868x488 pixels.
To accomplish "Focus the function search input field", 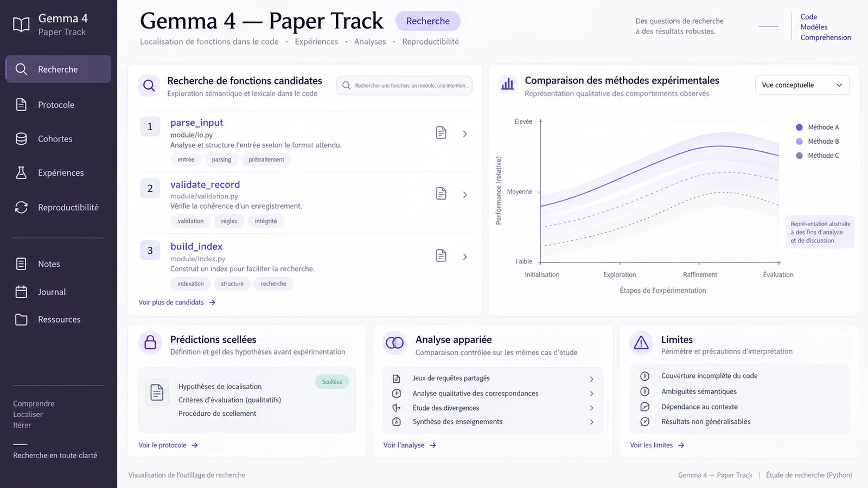I will [404, 86].
